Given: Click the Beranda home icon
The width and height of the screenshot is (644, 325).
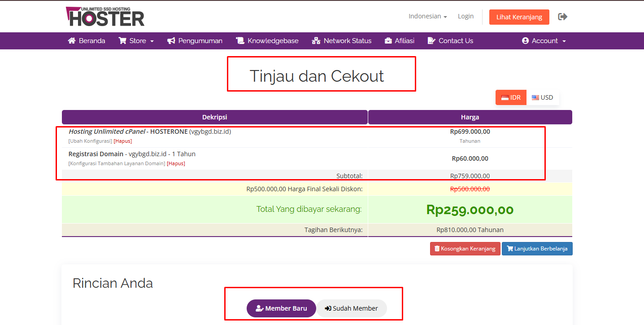Looking at the screenshot, I should coord(72,40).
